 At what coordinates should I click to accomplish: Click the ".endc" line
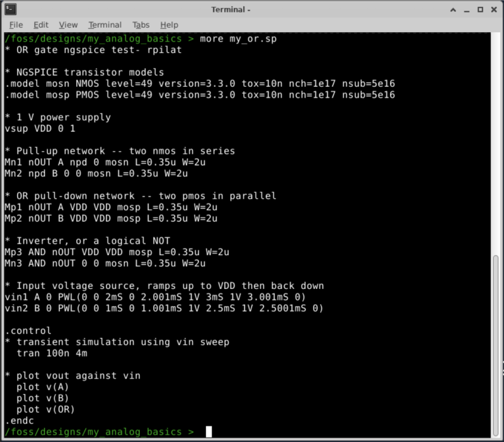point(18,421)
